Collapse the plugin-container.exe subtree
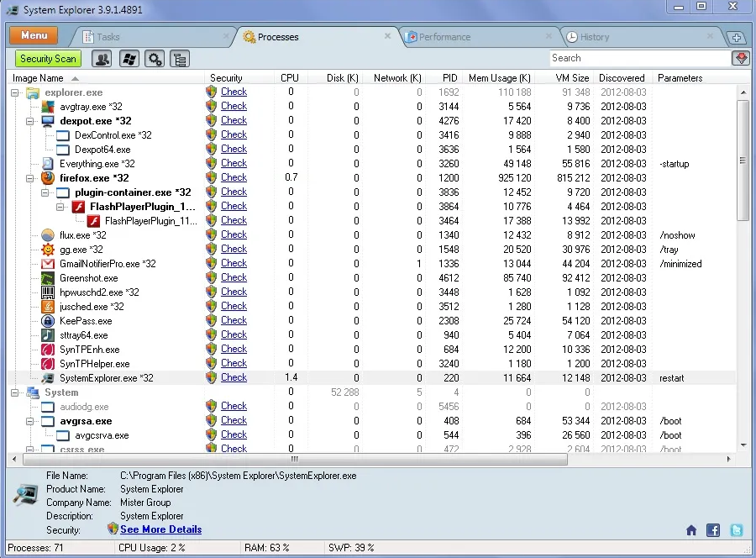756x558 pixels. click(45, 192)
